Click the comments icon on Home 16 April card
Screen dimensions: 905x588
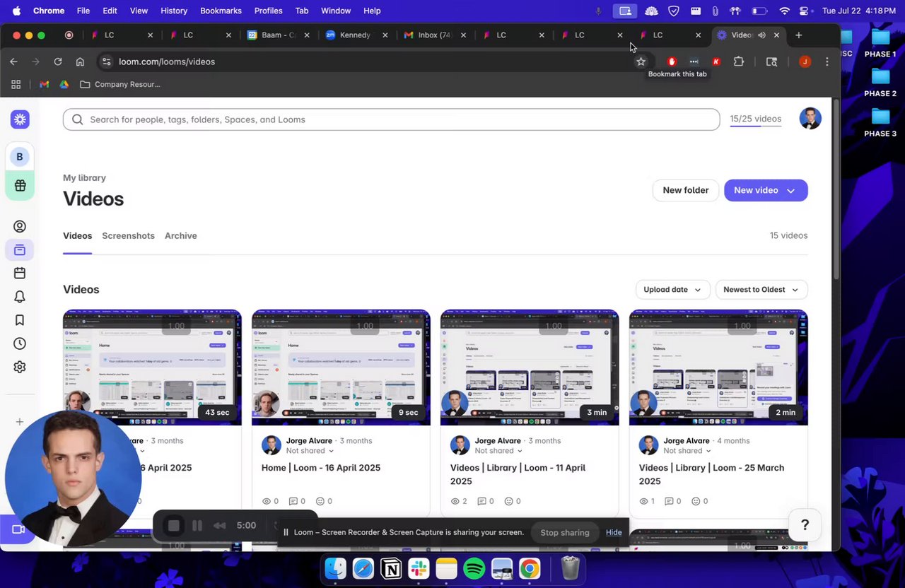[x=293, y=501]
